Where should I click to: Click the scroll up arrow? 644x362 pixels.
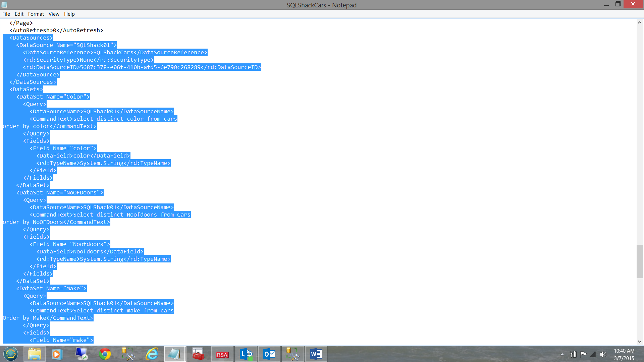[x=640, y=22]
